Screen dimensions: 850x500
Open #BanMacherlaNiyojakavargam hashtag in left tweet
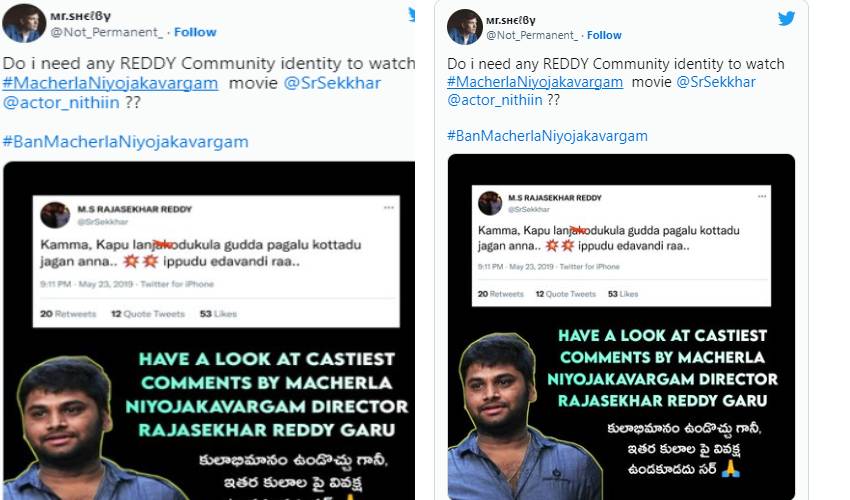tap(126, 142)
